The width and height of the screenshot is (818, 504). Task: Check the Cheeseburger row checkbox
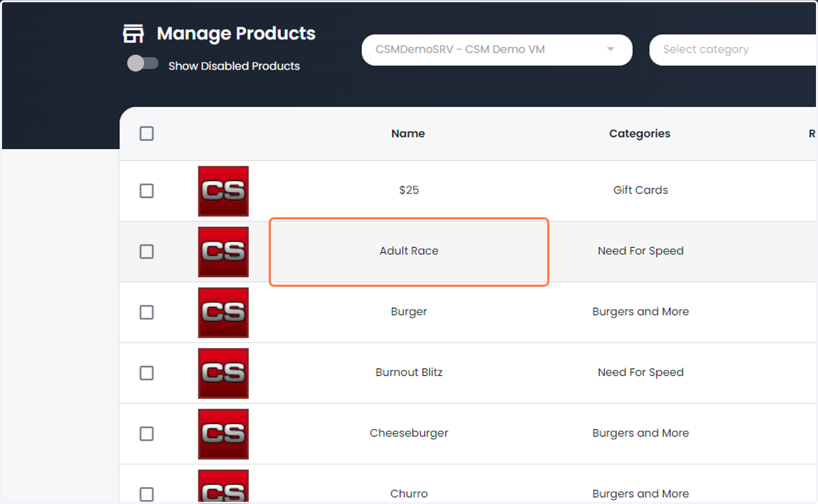(147, 433)
